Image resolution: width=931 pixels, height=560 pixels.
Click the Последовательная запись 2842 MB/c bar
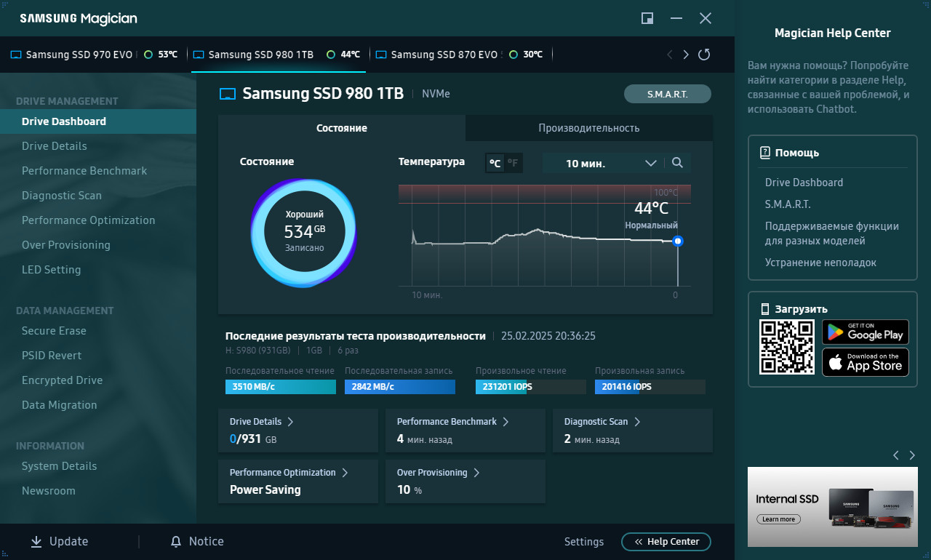pos(400,387)
